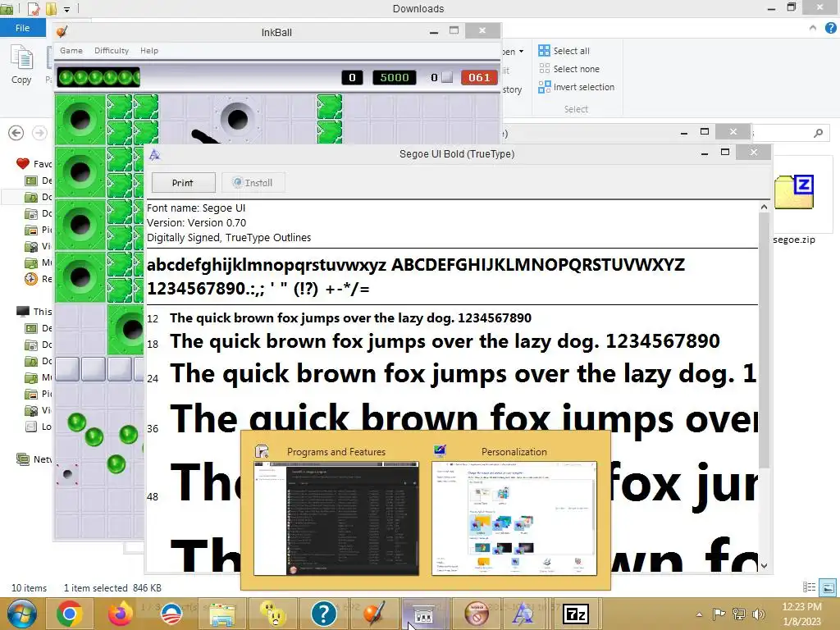Image resolution: width=840 pixels, height=630 pixels.
Task: Switch Explorer to large icons view
Action: coord(829,587)
